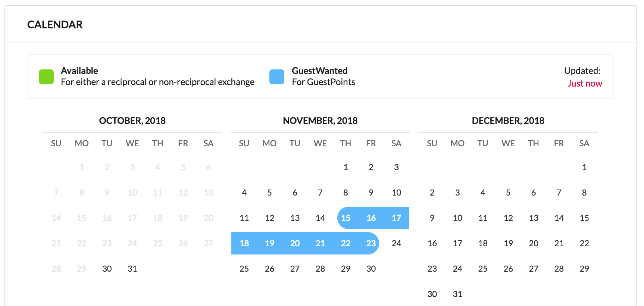Select October 30 in the calendar
Image resolution: width=644 pixels, height=306 pixels.
[107, 269]
